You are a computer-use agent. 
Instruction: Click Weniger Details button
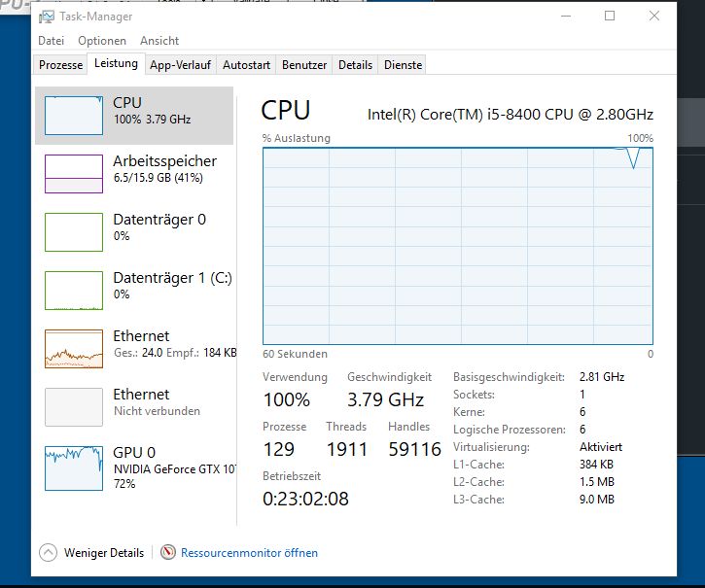[92, 552]
